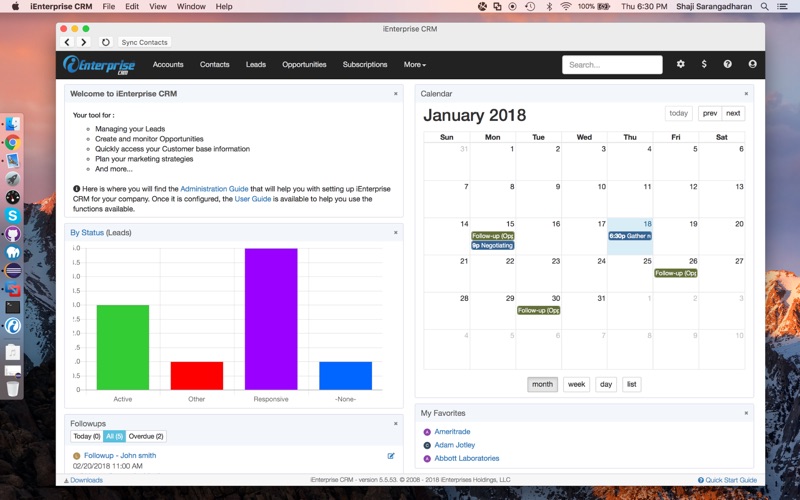Go to next month with next button

733,113
